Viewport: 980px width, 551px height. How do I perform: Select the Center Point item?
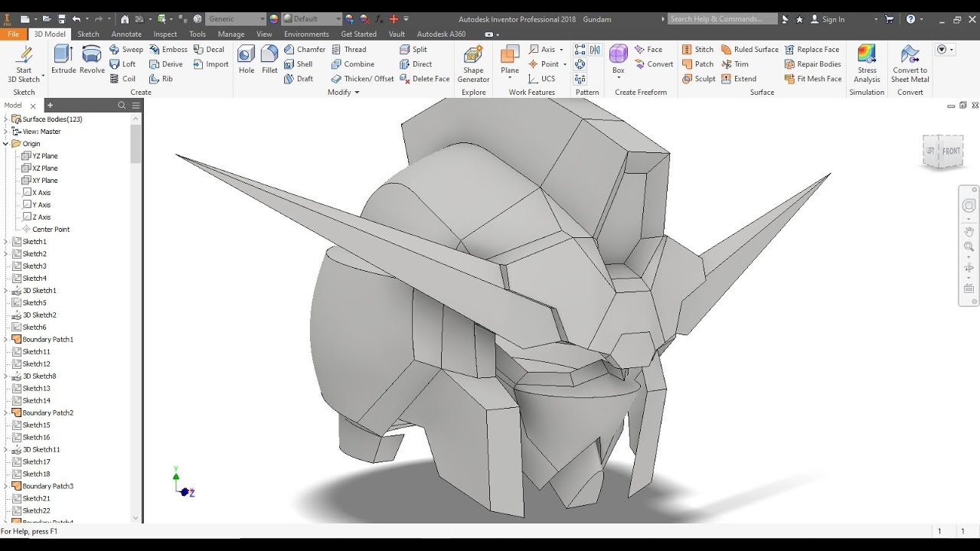(46, 230)
